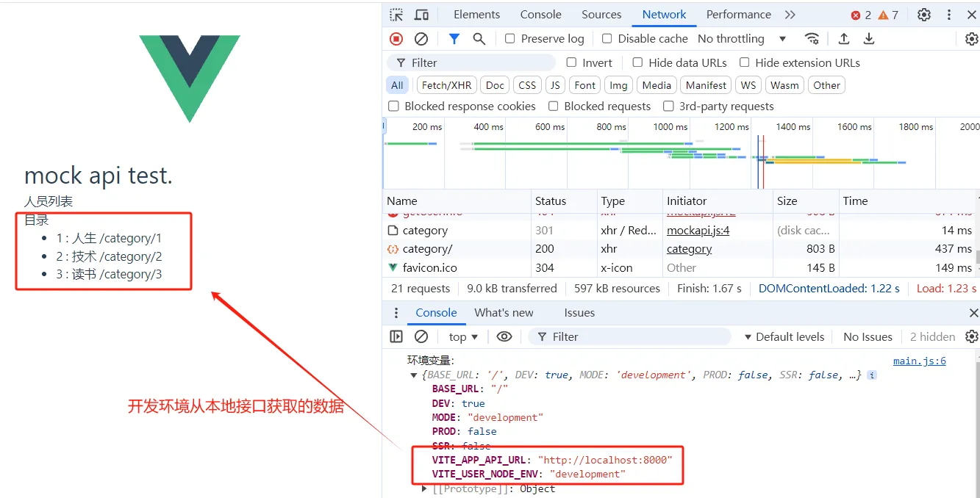The height and width of the screenshot is (498, 980).
Task: Open the main.js:6 source link
Action: pyautogui.click(x=919, y=361)
